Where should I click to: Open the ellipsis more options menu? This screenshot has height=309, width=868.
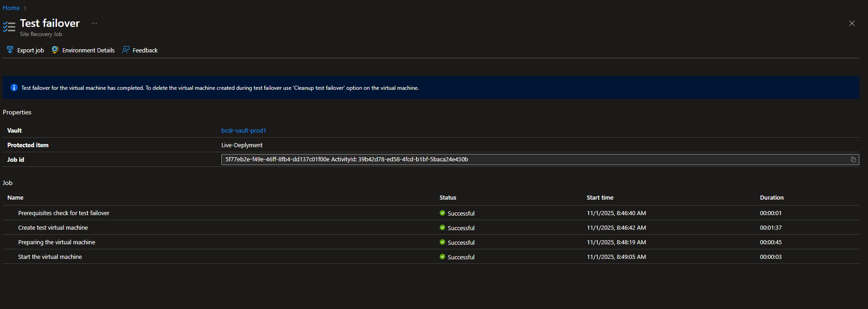tap(94, 23)
